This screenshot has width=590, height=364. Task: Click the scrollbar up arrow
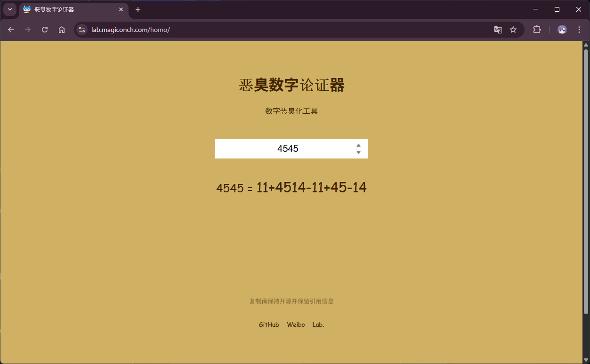586,45
